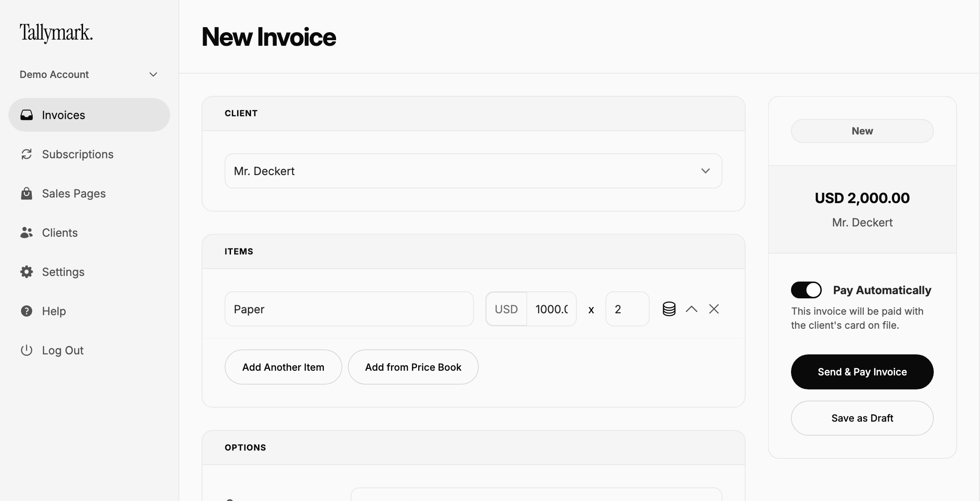
Task: Click the Pay Automatically label
Action: click(882, 290)
